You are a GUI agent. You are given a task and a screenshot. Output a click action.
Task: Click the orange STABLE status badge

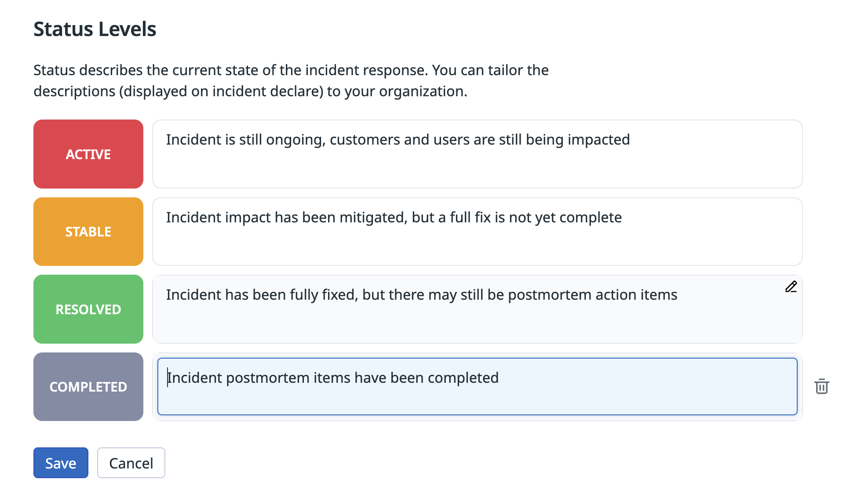point(88,232)
